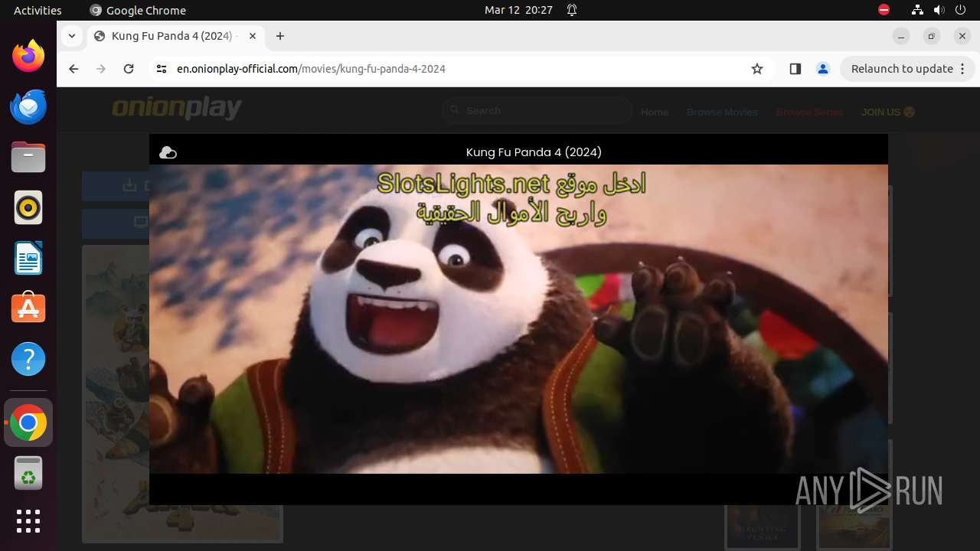Click the onionplay logo
Image resolution: width=980 pixels, height=551 pixels.
(177, 109)
